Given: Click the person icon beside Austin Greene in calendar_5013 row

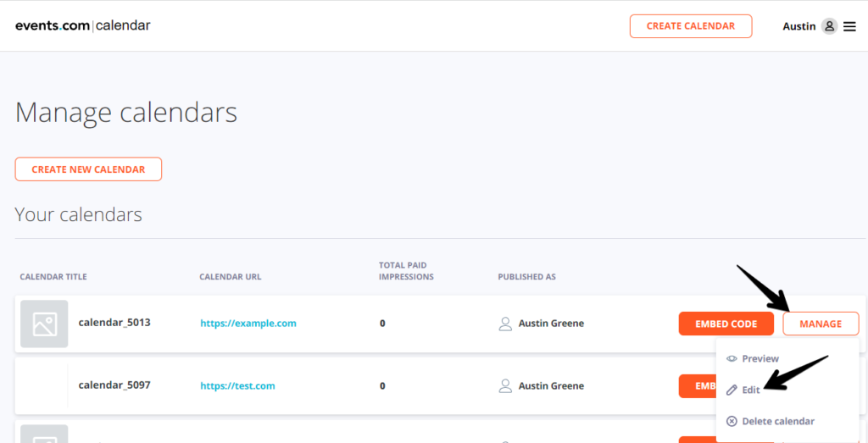Looking at the screenshot, I should pos(505,324).
